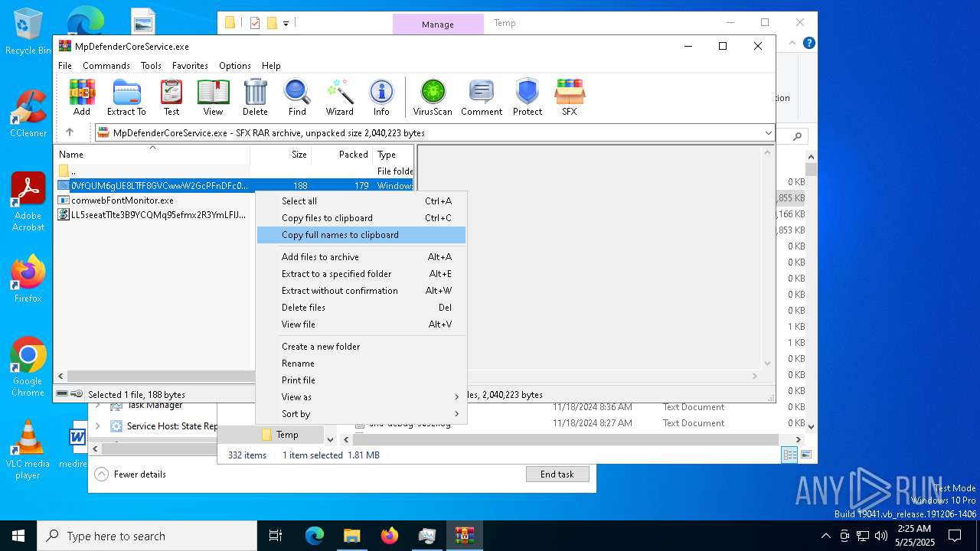This screenshot has height=551, width=980.
Task: Choose Rename from context menu
Action: point(361,364)
